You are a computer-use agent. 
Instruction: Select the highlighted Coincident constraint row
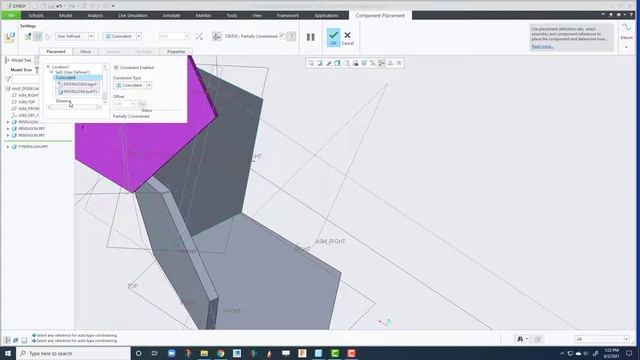coord(78,78)
